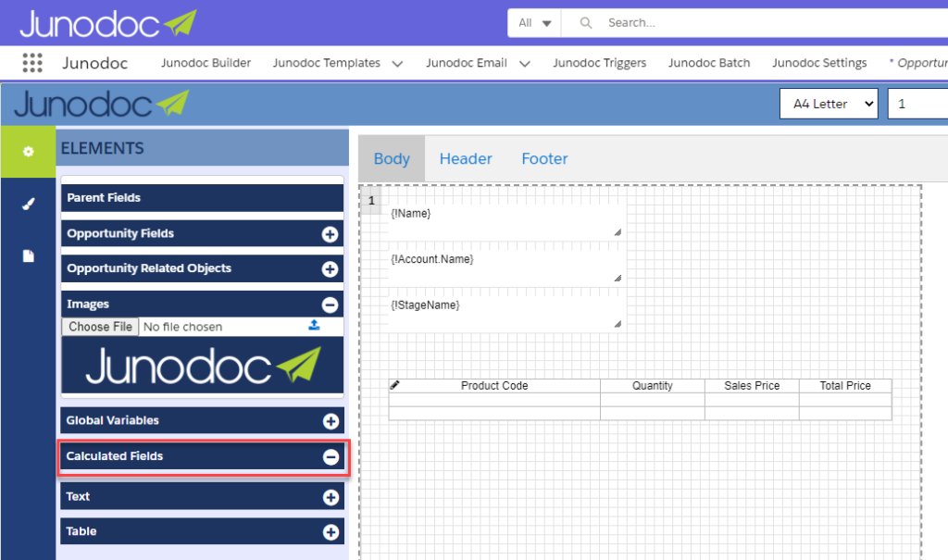The width and height of the screenshot is (948, 560).
Task: Open the Junodoc Email nav tab
Action: (467, 63)
